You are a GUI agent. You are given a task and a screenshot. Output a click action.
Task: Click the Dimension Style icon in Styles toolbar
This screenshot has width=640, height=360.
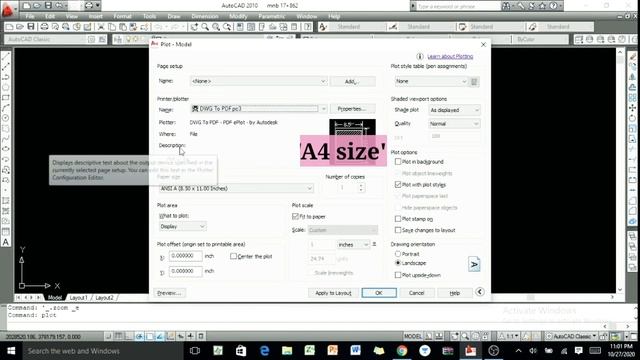[393, 27]
